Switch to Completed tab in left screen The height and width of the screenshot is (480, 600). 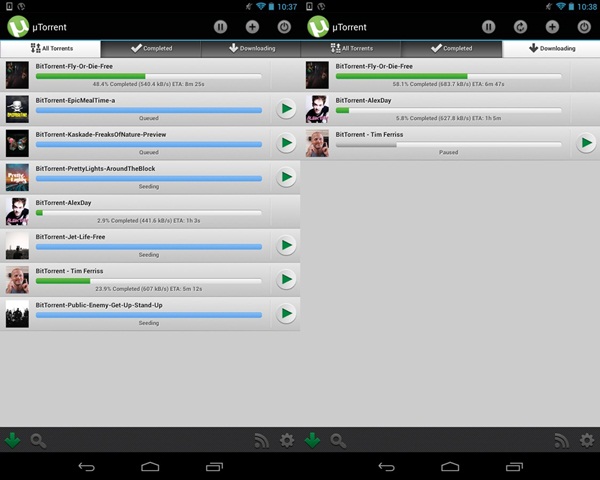tap(151, 49)
